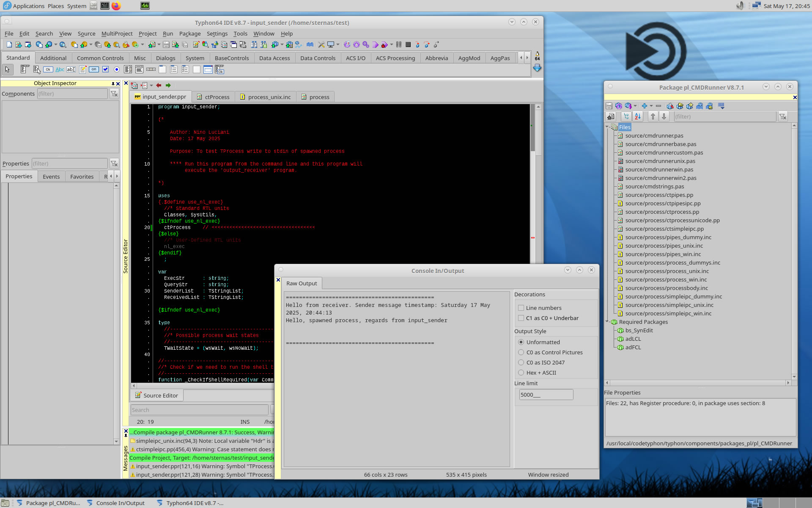Open the Package menu in the IDE menu bar
This screenshot has height=508, width=812.
[x=190, y=33]
